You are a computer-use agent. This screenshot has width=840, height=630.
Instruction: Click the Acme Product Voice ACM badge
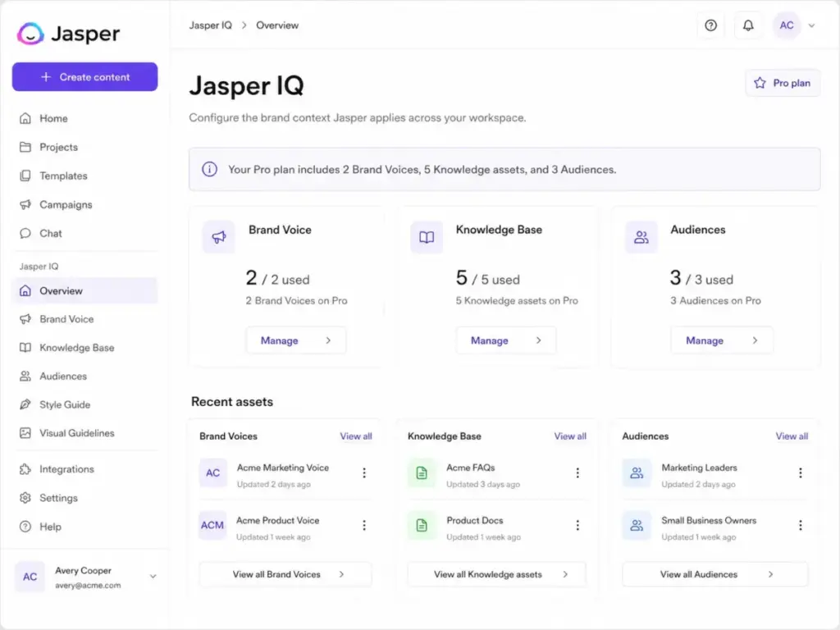(212, 525)
